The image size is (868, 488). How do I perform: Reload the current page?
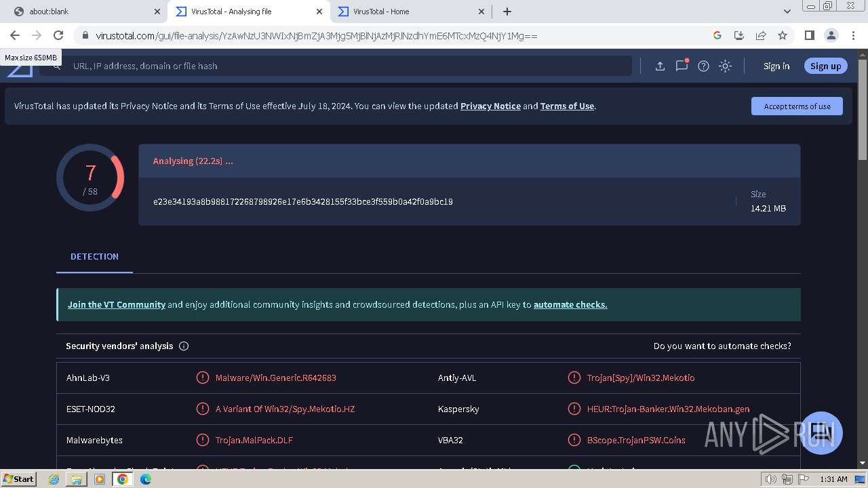tap(58, 35)
